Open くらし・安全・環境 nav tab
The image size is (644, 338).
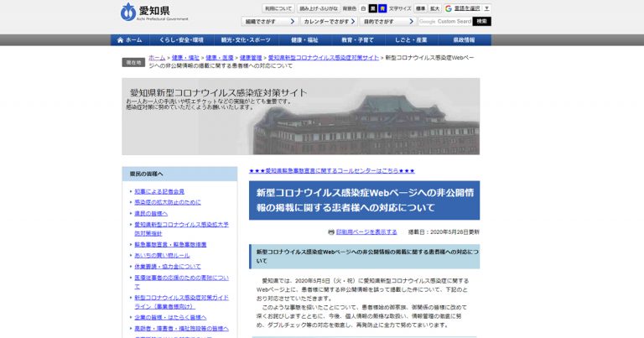click(x=181, y=39)
